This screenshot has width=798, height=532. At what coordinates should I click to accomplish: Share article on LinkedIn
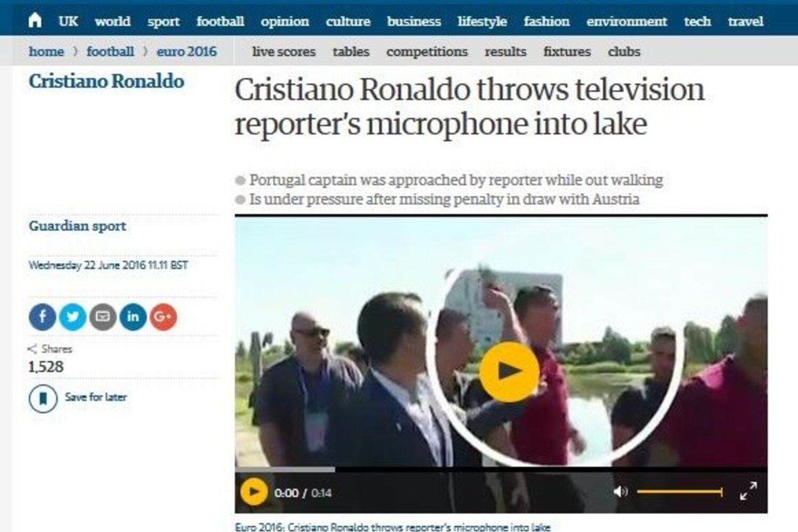pyautogui.click(x=133, y=317)
